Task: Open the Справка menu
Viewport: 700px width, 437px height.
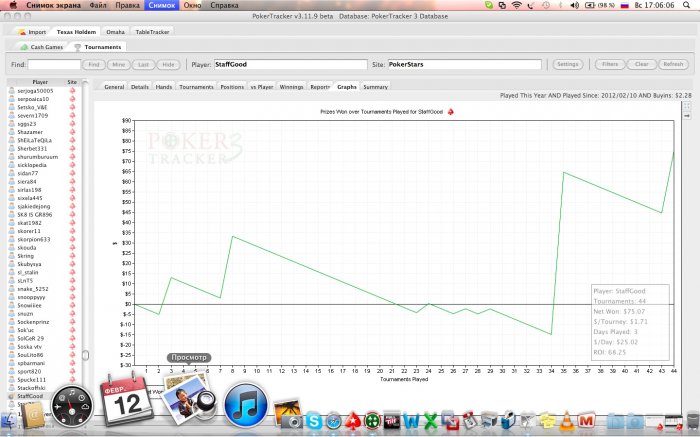Action: 224,5
